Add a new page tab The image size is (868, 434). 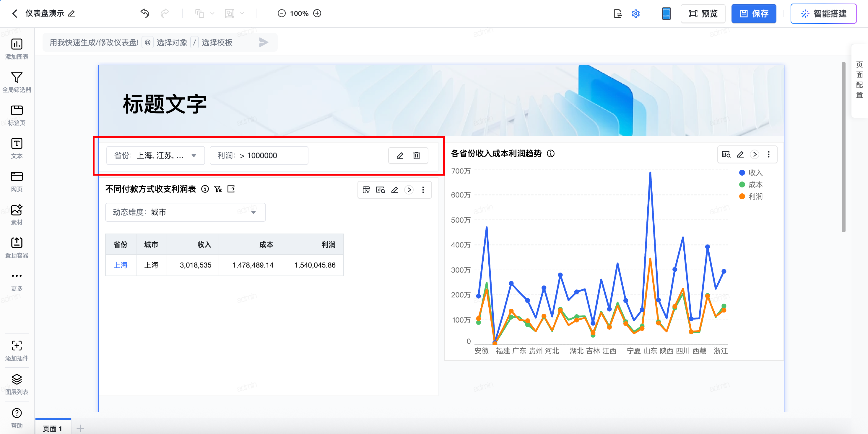(80, 428)
